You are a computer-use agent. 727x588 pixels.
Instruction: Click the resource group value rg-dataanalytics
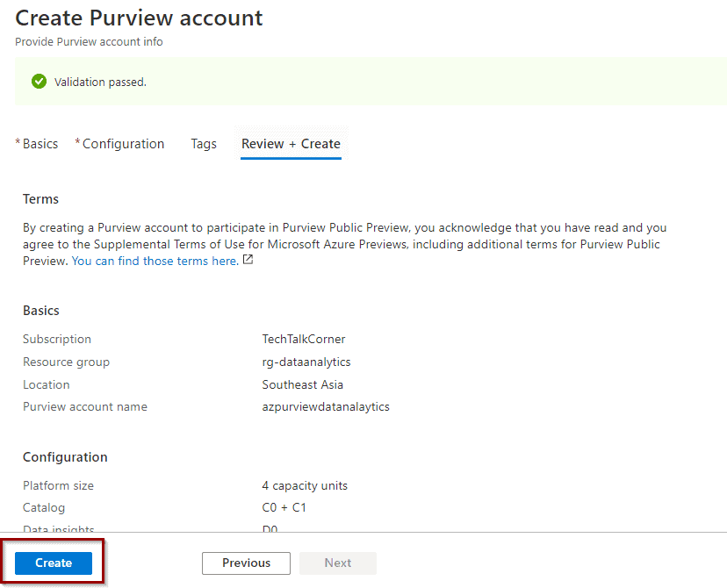[x=306, y=362]
